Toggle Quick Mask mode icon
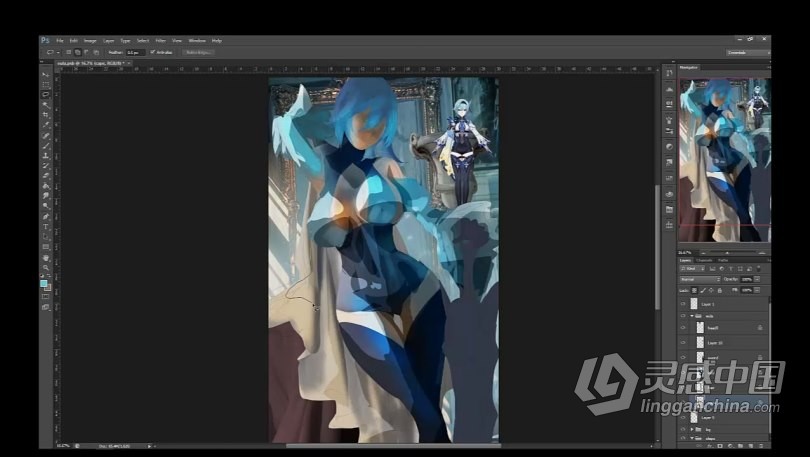 pyautogui.click(x=45, y=297)
